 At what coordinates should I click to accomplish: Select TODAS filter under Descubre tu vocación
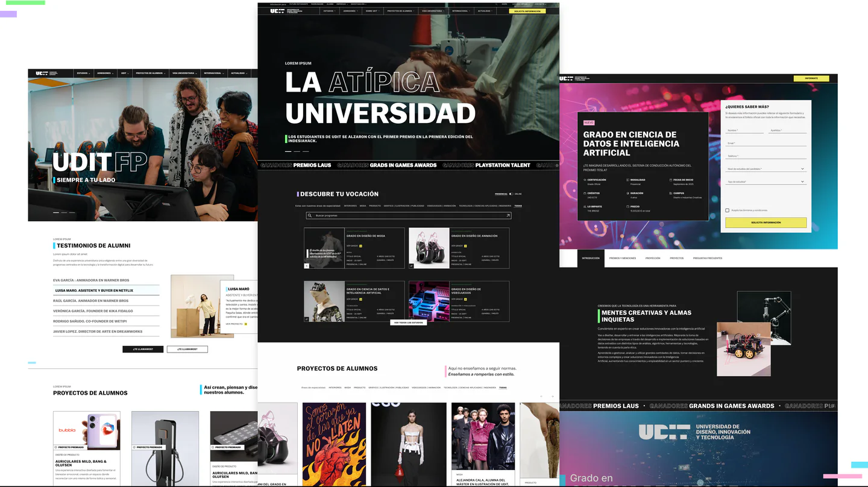click(518, 206)
